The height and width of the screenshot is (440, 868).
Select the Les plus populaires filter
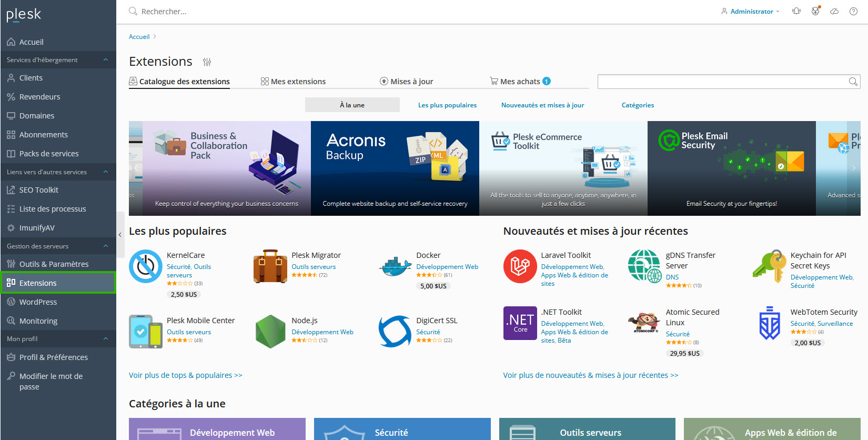(447, 105)
